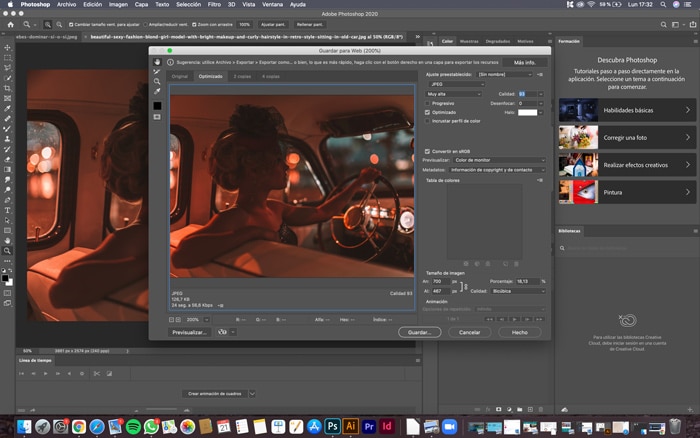Select the Crop tool
Viewport: 700px width, 438px height.
tap(7, 88)
